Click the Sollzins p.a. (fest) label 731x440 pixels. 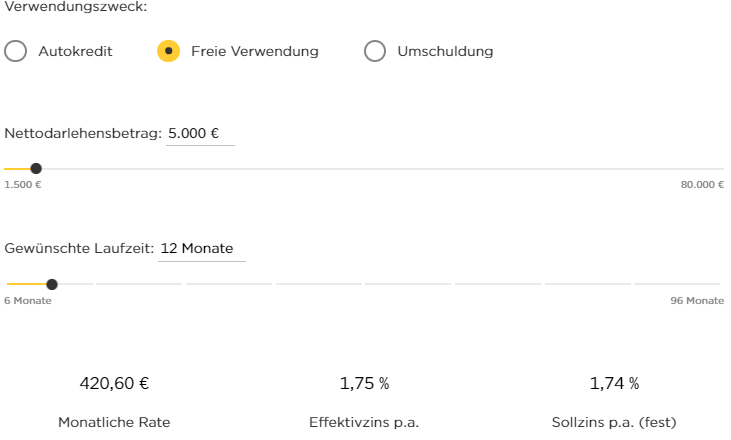point(614,422)
